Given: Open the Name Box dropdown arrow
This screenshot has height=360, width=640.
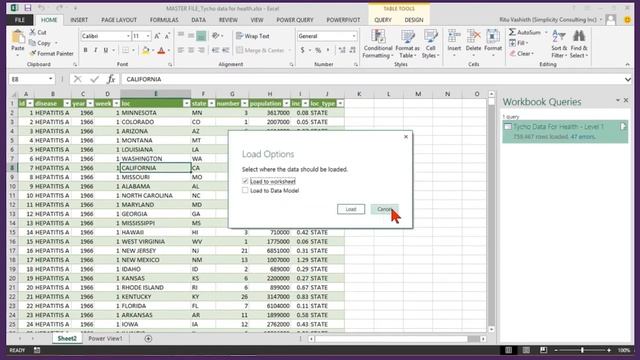Looking at the screenshot, I should (51, 79).
